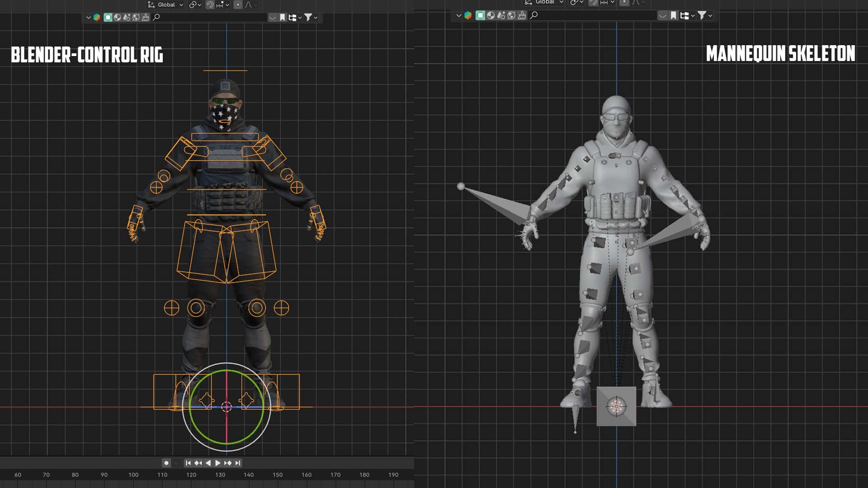868x488 pixels.
Task: Click frame 100 on the timeline ruler
Action: [133, 475]
